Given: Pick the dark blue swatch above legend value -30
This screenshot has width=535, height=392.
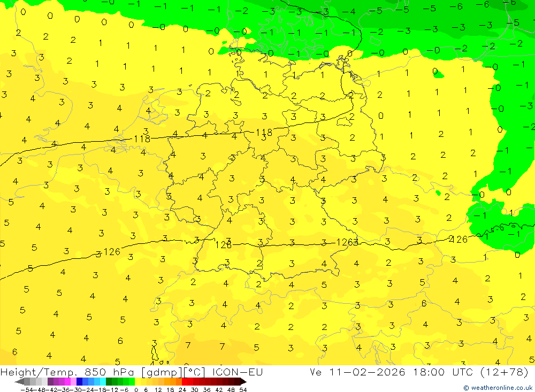Looking at the screenshot, I should [79, 381].
